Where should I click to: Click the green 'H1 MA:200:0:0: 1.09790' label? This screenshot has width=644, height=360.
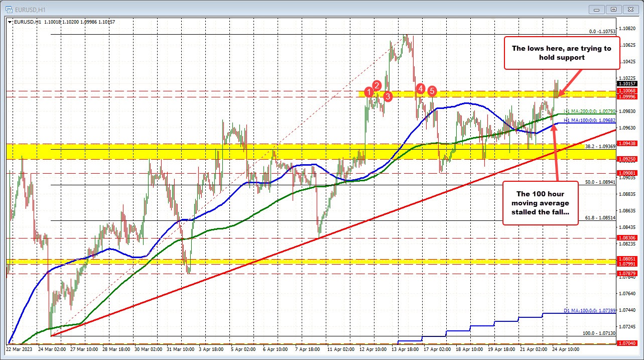590,111
